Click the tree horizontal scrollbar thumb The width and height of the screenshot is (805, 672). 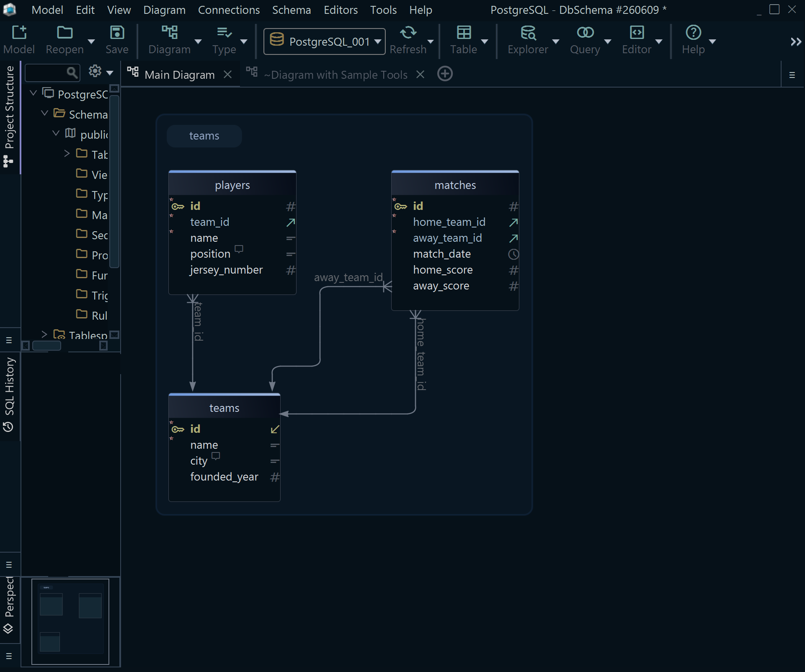pos(46,346)
